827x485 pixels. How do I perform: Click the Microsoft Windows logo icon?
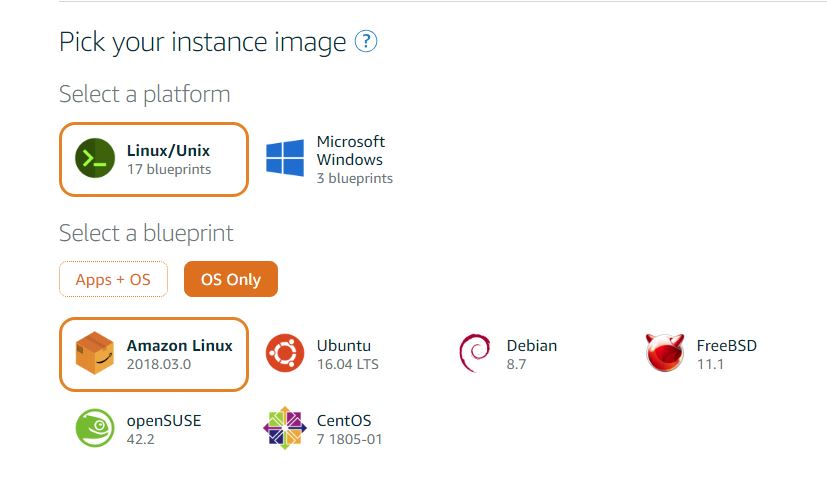(x=285, y=158)
